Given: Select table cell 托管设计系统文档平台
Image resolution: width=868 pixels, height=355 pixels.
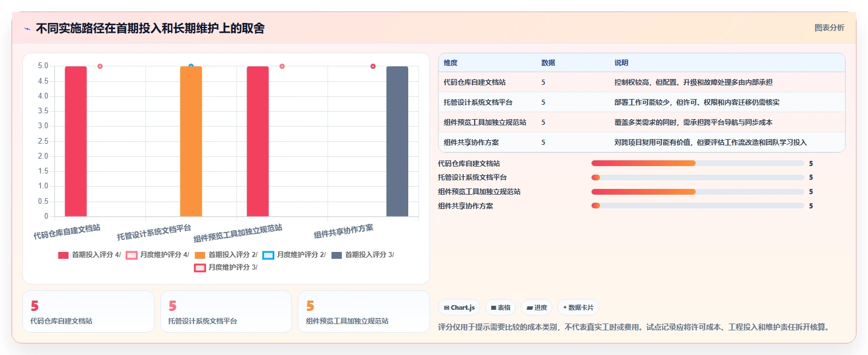Looking at the screenshot, I should pyautogui.click(x=478, y=102).
